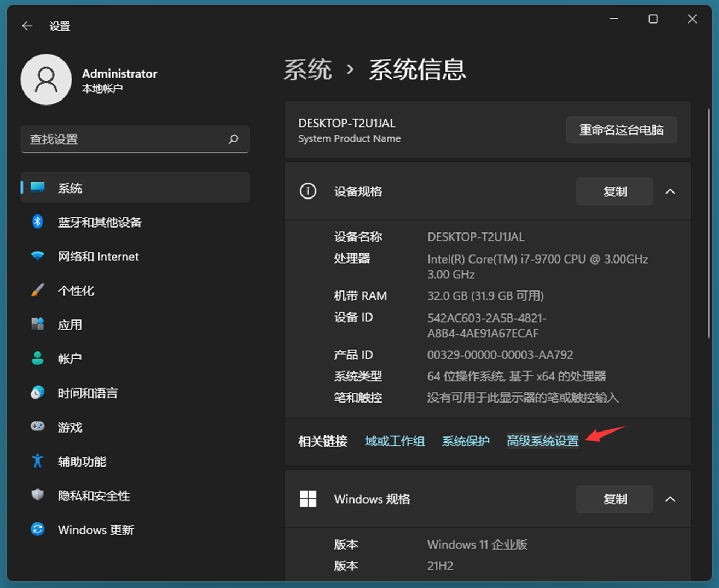Click the Windows 更新 refresh icon
Viewport: 719px width, 588px height.
coord(38,529)
